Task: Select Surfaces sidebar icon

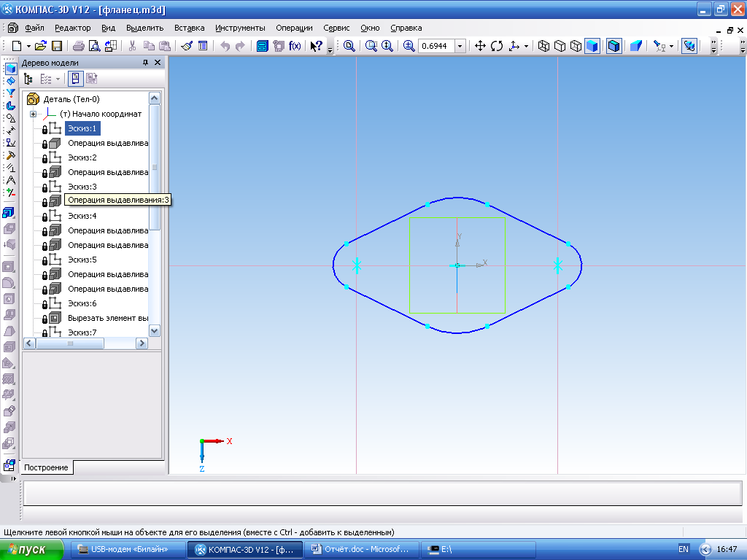Action: tap(10, 82)
